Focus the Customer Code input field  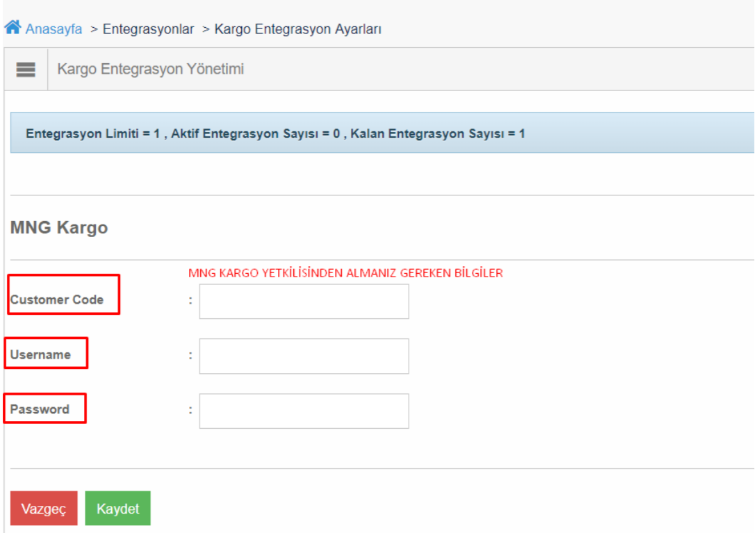tap(304, 302)
